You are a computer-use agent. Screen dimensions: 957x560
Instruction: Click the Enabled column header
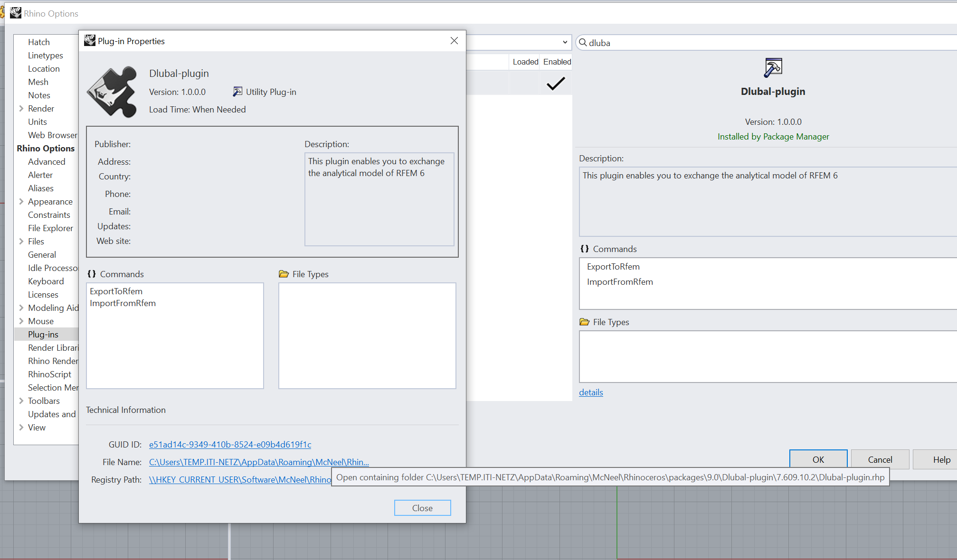point(557,62)
